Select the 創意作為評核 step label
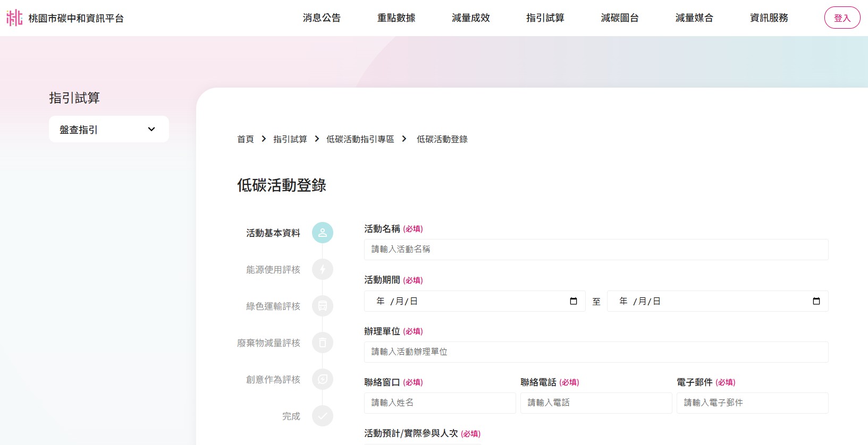 [273, 379]
